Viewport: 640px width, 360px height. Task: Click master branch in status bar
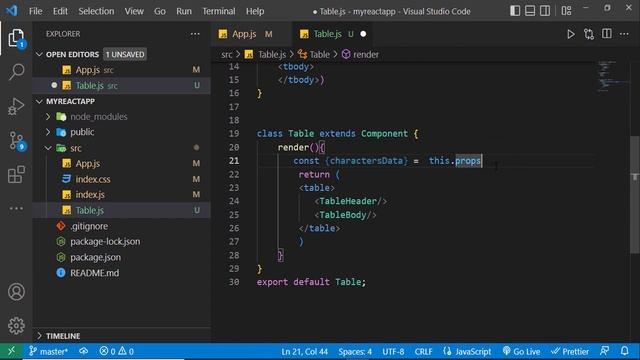point(48,351)
